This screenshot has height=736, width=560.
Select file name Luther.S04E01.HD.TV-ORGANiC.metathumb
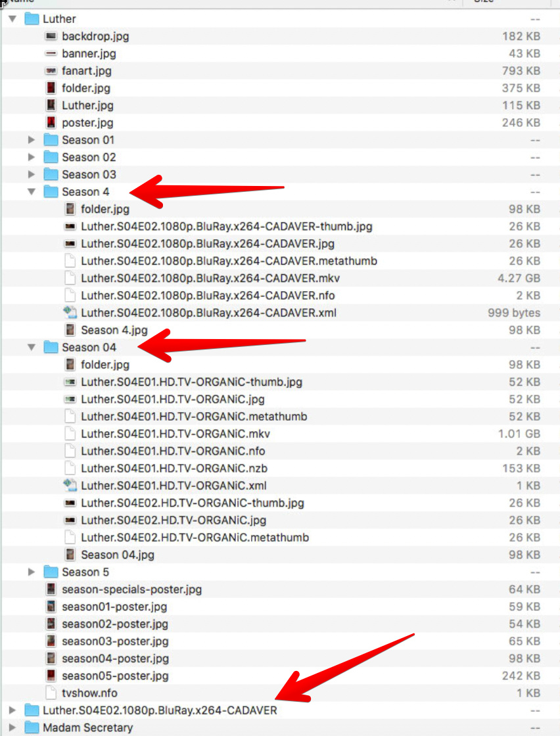195,417
